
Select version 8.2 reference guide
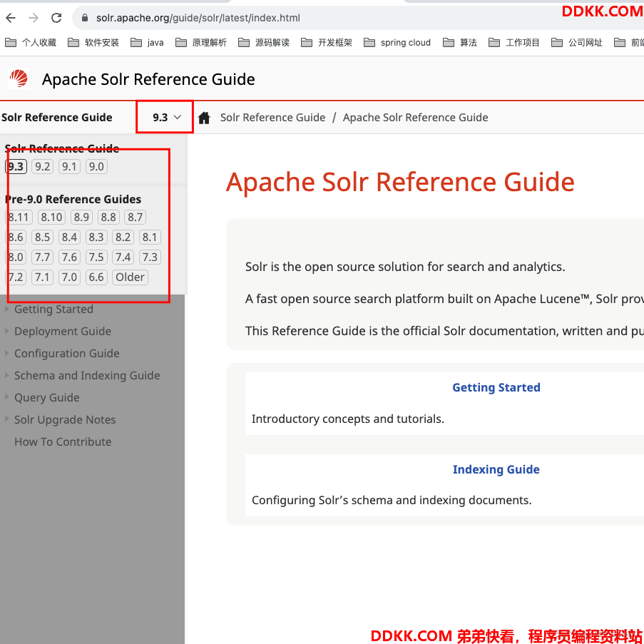[x=123, y=237]
